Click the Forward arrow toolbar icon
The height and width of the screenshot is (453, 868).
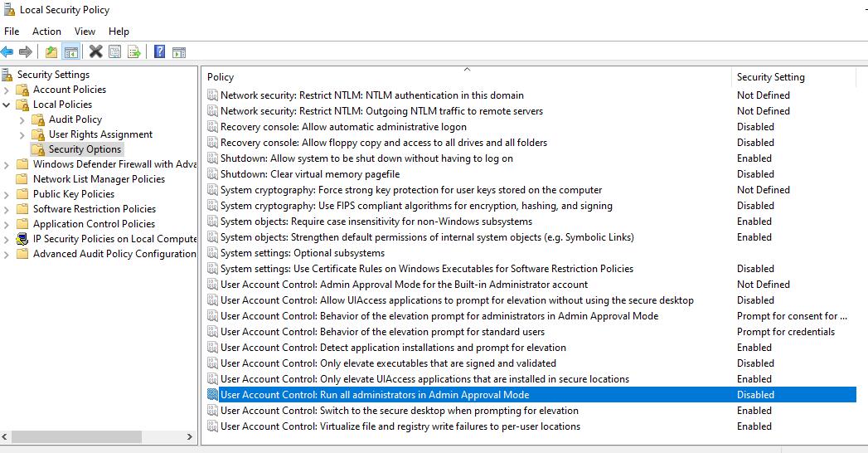26,52
